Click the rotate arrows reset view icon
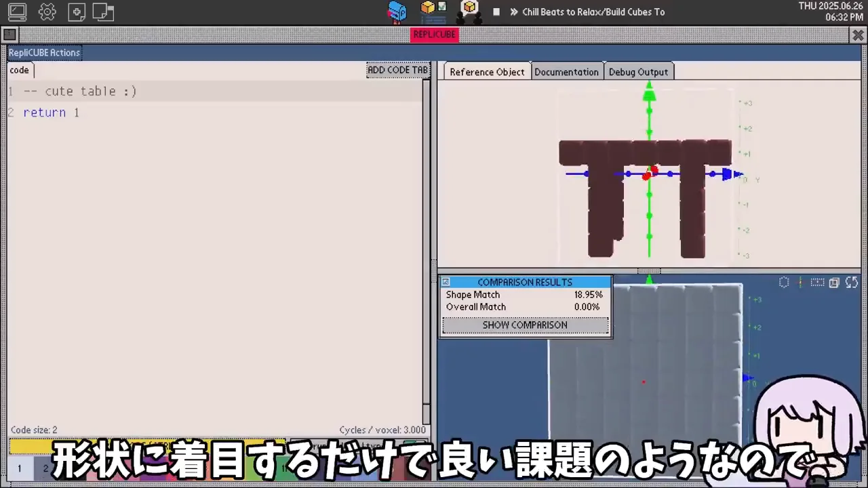Screen dimensions: 868x488 pos(852,283)
